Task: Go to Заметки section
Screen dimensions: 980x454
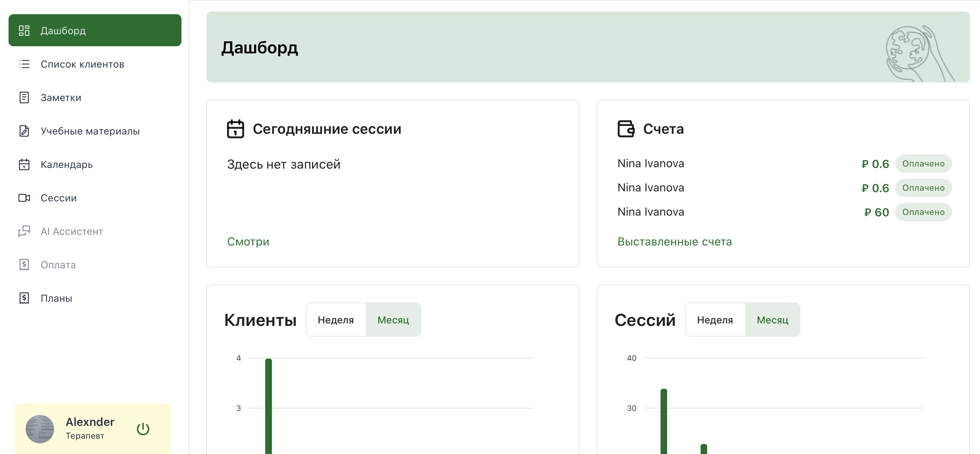Action: 95,97
